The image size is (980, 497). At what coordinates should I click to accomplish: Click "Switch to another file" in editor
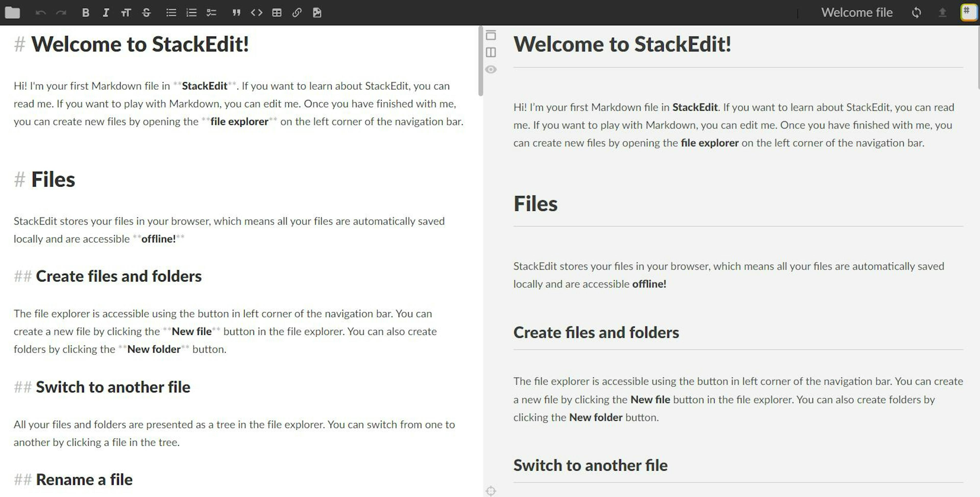pos(113,387)
